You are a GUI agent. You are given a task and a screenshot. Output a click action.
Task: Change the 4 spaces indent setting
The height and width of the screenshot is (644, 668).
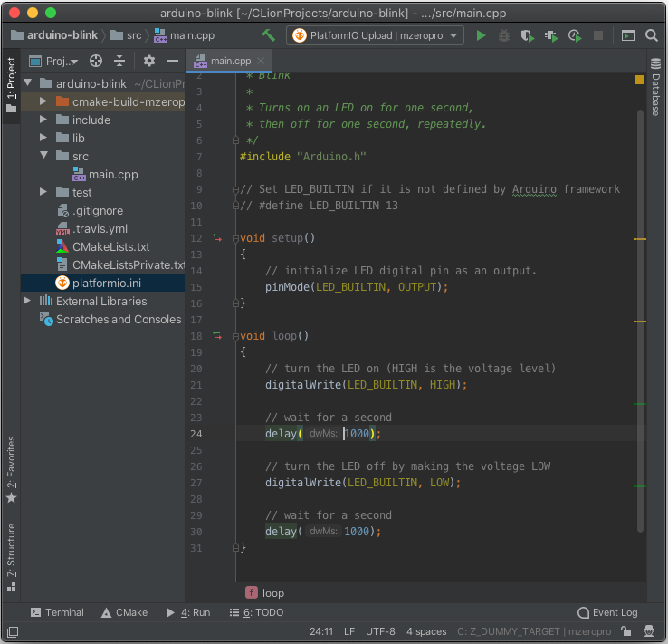(426, 631)
